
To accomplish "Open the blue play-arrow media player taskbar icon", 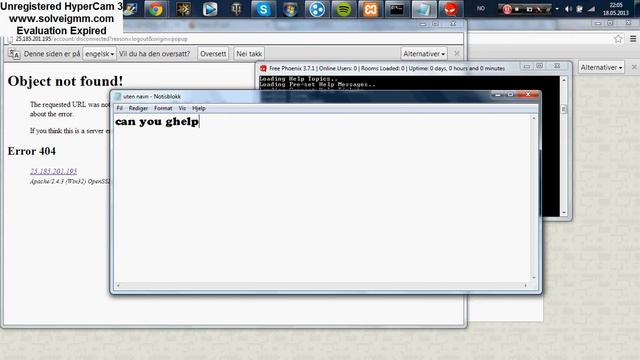I will pyautogui.click(x=210, y=9).
